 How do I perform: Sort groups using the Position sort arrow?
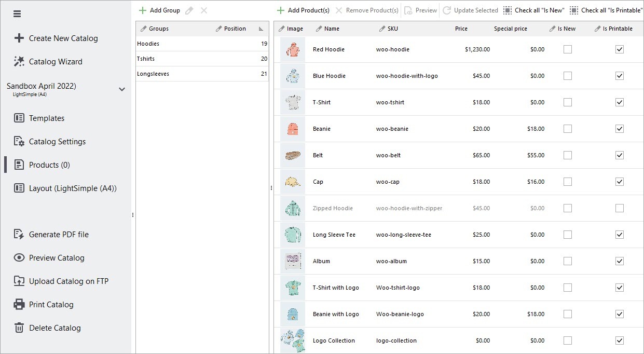tap(261, 29)
